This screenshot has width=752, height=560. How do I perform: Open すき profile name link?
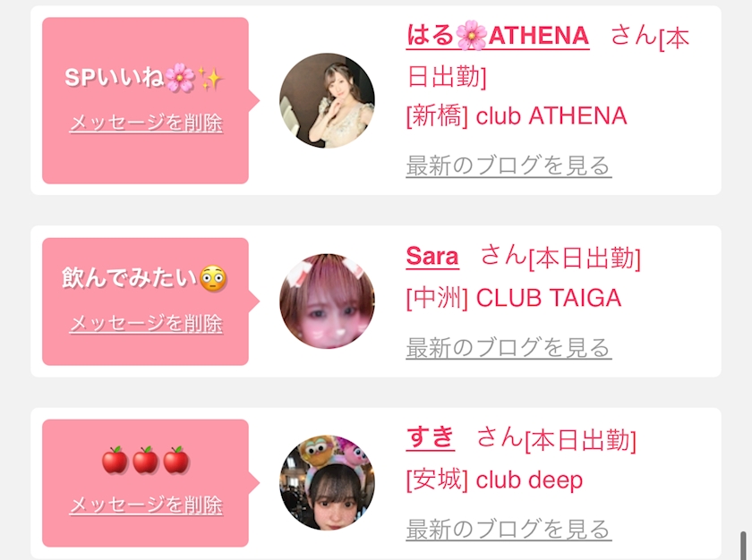[x=431, y=437]
